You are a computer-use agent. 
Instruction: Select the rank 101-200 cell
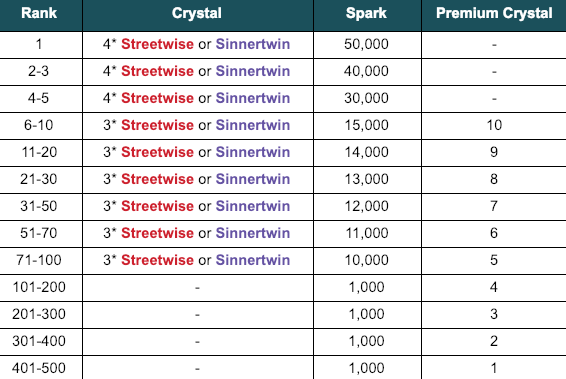(41, 288)
